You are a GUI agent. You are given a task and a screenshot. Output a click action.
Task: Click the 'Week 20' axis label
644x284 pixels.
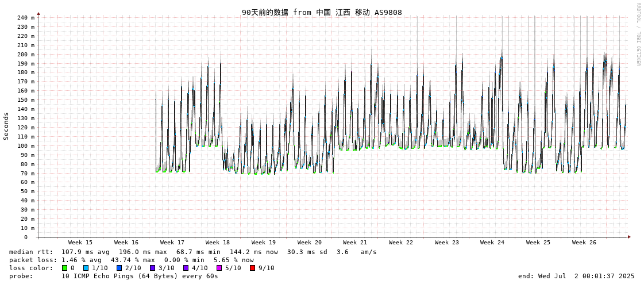[x=309, y=243]
